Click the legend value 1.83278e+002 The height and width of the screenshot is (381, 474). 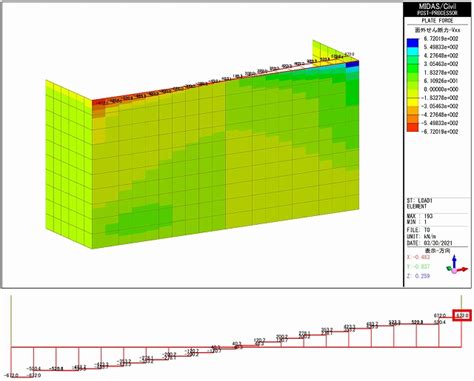tap(441, 72)
